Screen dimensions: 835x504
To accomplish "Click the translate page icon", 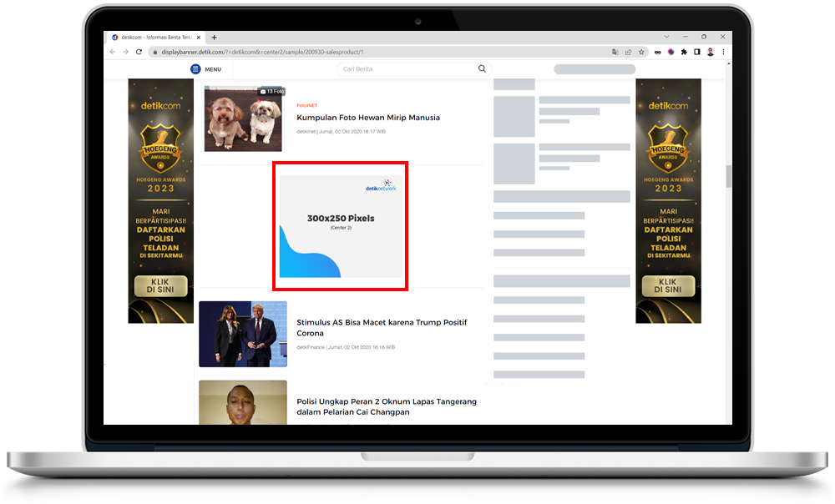I will point(615,52).
